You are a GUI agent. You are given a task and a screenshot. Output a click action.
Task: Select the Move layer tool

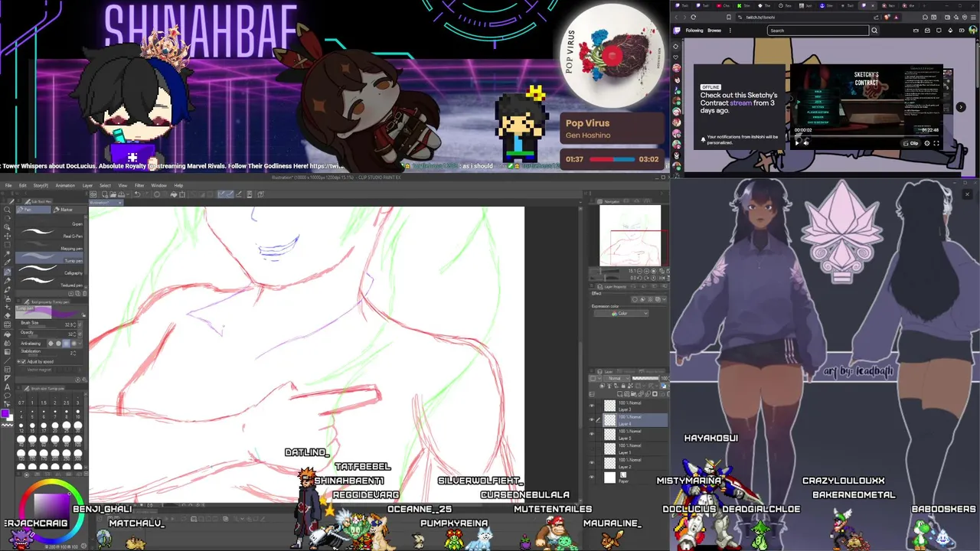point(7,236)
